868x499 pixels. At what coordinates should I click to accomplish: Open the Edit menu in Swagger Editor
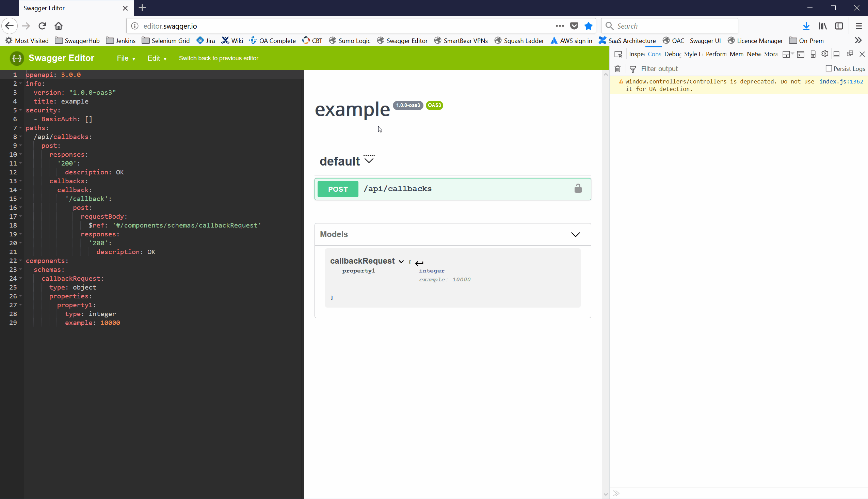pyautogui.click(x=157, y=58)
